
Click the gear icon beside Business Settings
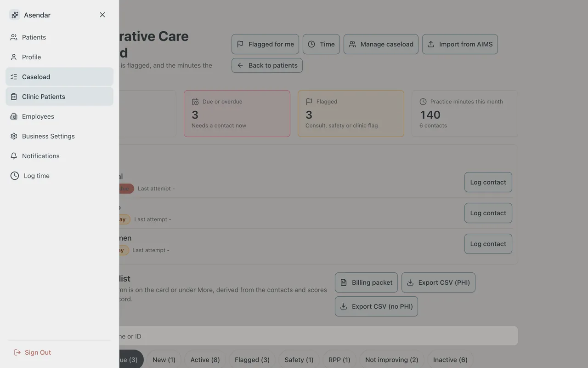click(x=14, y=136)
